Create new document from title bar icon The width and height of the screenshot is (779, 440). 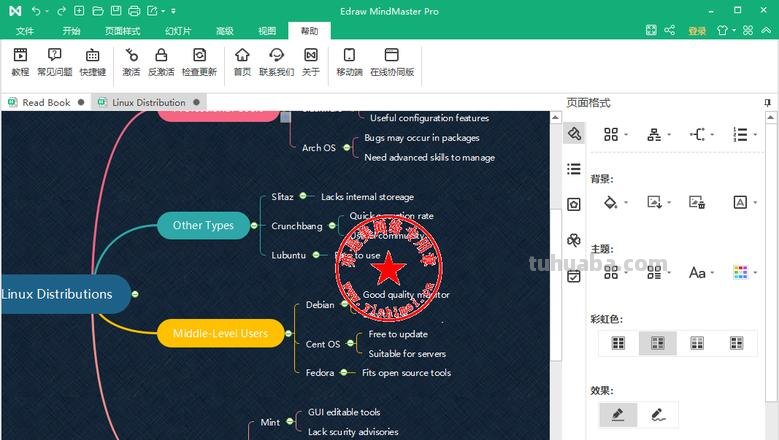coord(79,10)
